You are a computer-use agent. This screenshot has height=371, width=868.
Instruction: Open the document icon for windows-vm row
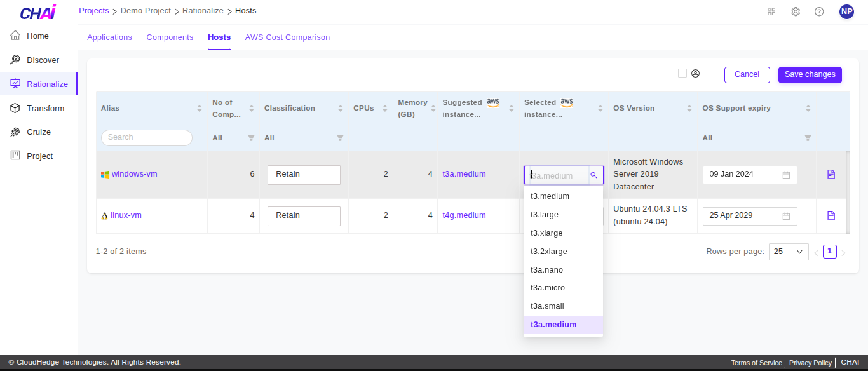[x=831, y=173]
